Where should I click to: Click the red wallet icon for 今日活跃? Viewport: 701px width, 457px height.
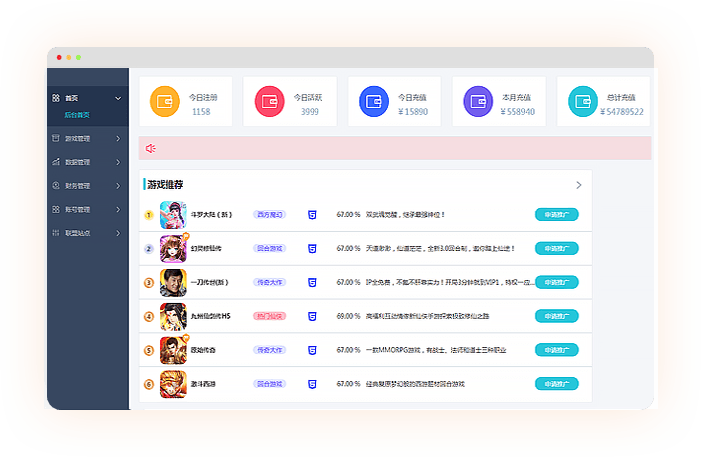click(270, 102)
